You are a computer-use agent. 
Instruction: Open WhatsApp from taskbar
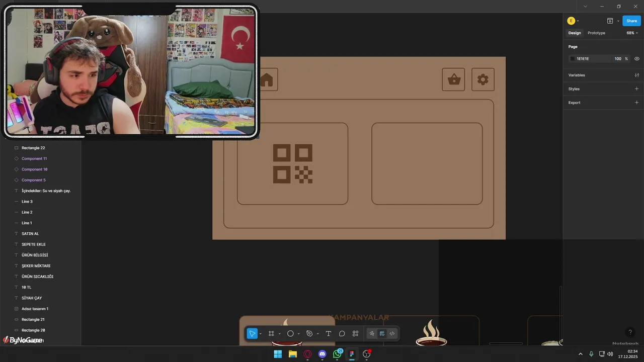337,354
